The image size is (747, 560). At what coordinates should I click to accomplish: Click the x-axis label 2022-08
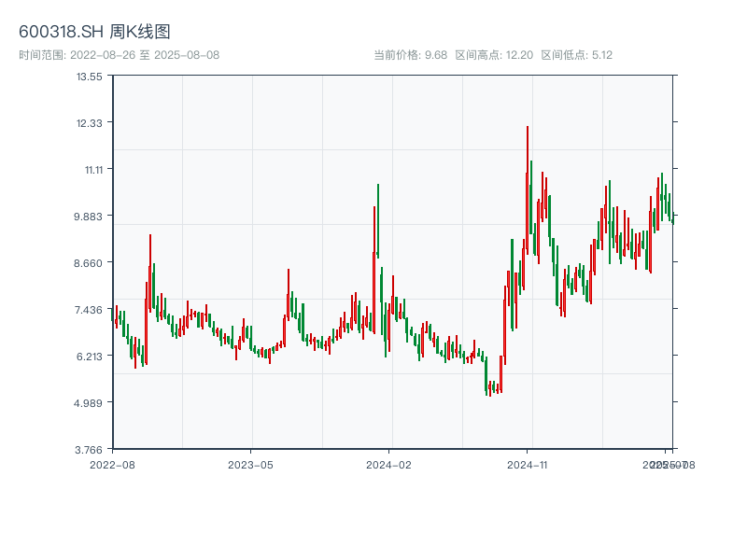112,465
